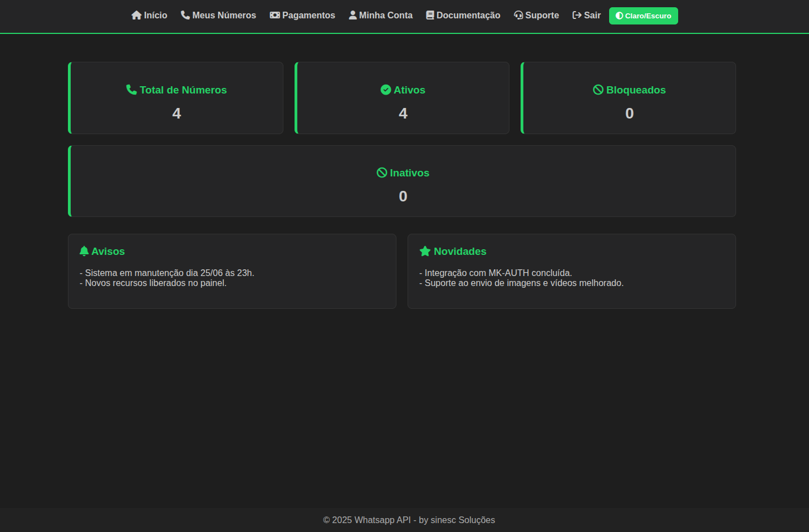
Task: Click the bell icon next to Avisos
Action: pos(84,251)
